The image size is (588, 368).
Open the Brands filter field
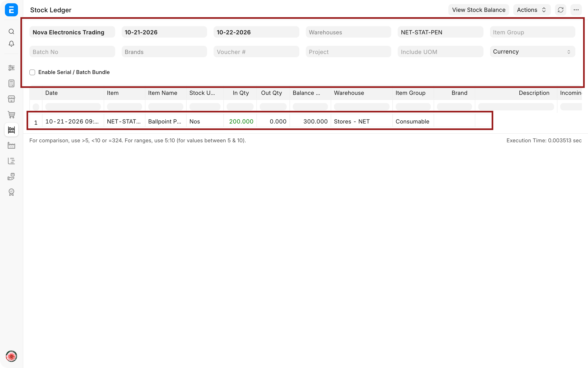(x=164, y=52)
